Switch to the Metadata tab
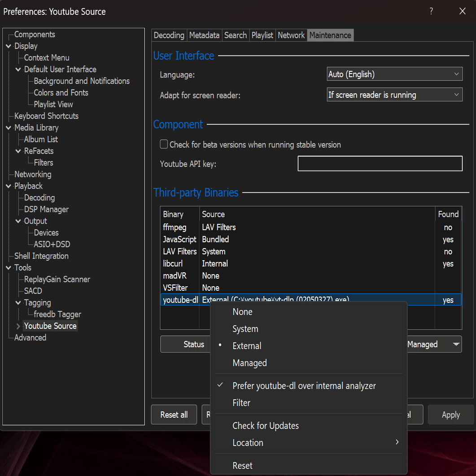476x476 pixels. pyautogui.click(x=204, y=35)
